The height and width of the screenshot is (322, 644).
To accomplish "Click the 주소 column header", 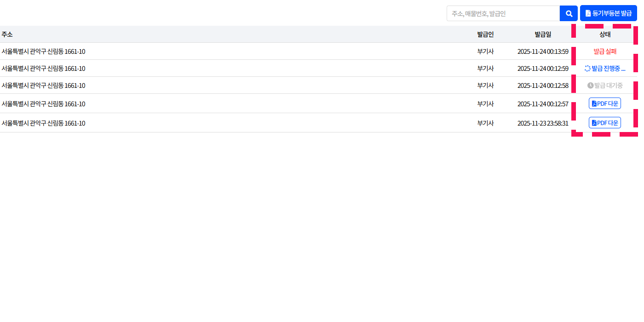I will coord(7,34).
